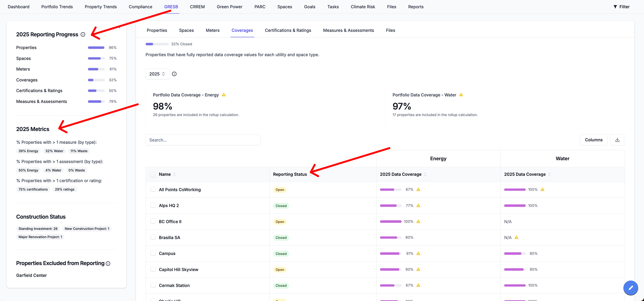
Task: Click info icon next to year selector
Action: 174,74
